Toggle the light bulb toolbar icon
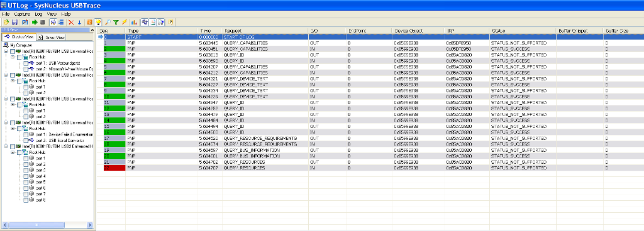This screenshot has height=231, width=644. click(97, 22)
